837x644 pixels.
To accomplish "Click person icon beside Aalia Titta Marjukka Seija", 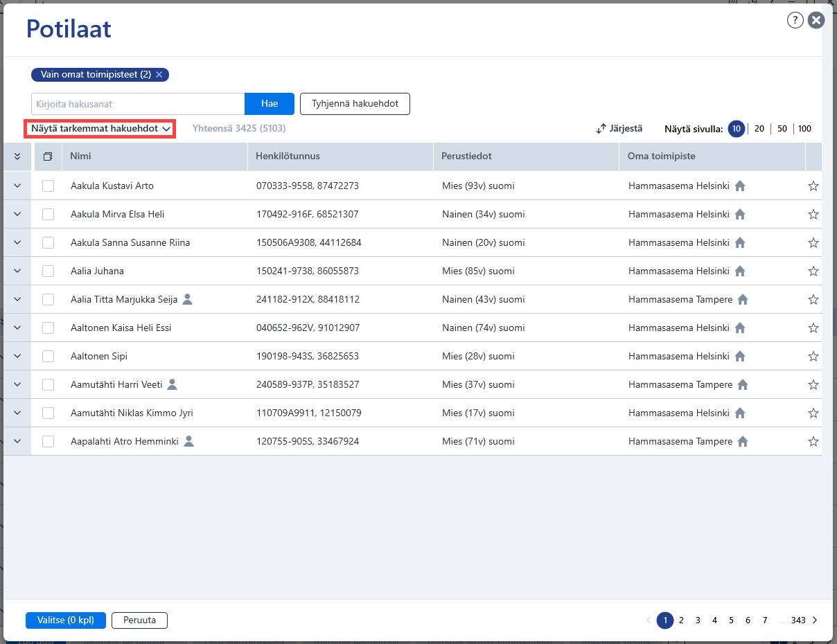I will 187,299.
